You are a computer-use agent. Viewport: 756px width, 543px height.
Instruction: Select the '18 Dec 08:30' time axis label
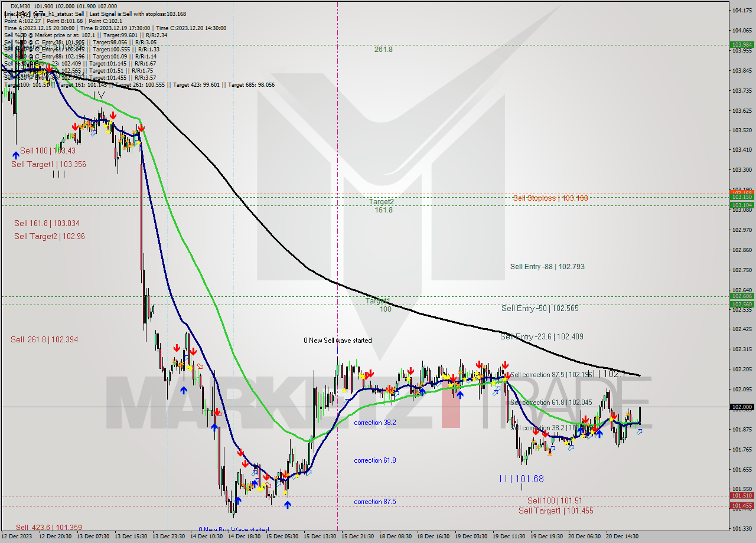396,537
